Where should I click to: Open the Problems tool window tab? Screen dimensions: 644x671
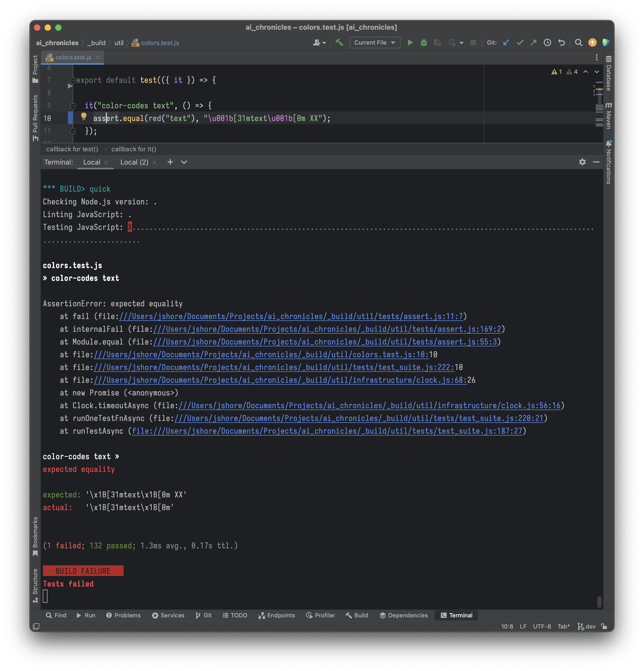123,615
